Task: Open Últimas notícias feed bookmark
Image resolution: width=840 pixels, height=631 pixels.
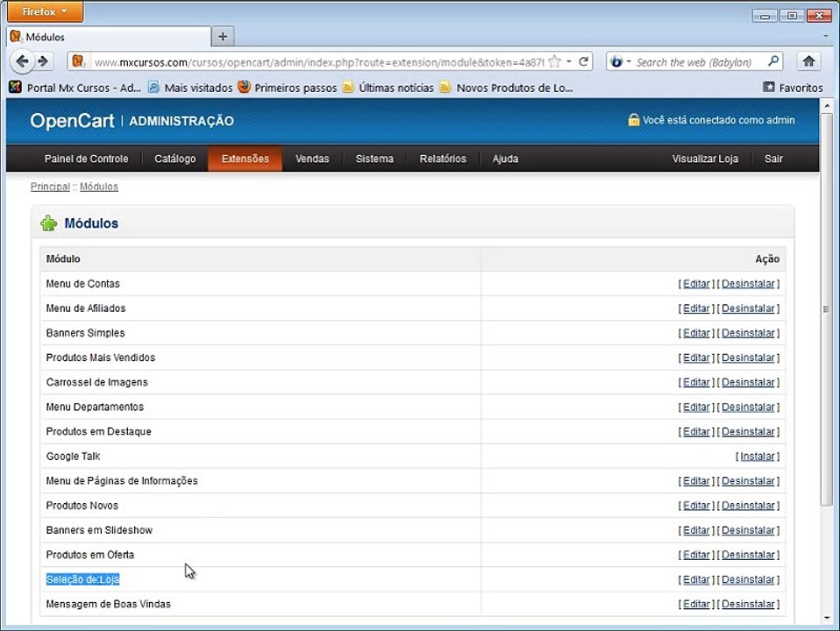Action: (388, 88)
